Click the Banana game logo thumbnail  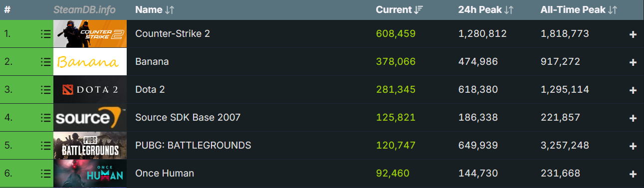click(x=90, y=62)
